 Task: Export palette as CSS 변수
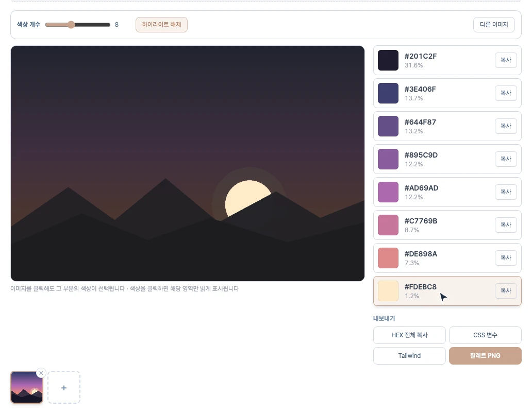[485, 335]
